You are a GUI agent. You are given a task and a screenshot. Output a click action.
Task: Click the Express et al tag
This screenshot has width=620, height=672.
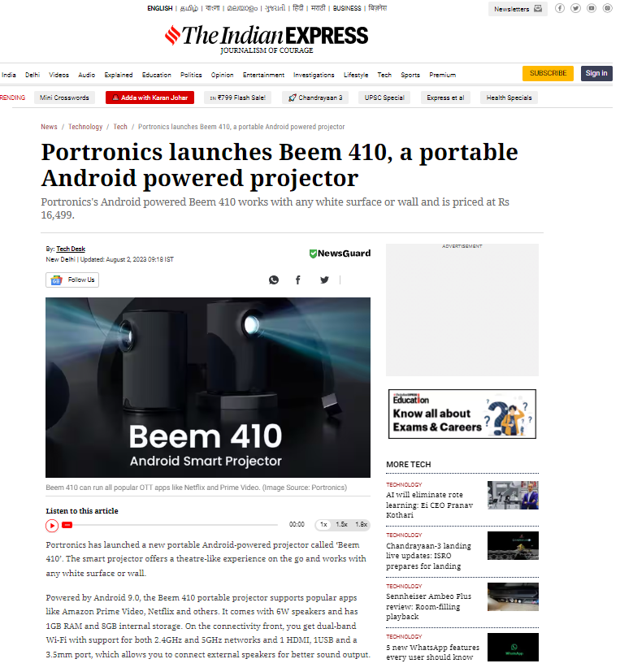(445, 98)
